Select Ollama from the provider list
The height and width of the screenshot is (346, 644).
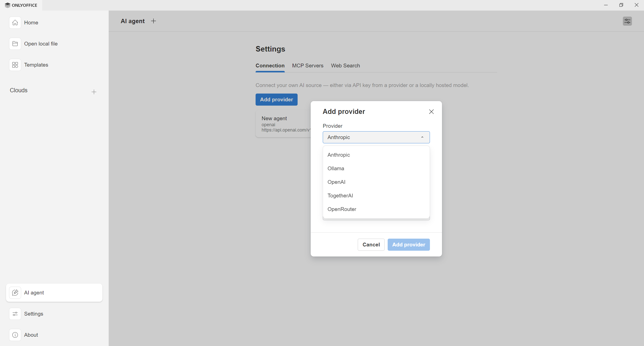336,168
